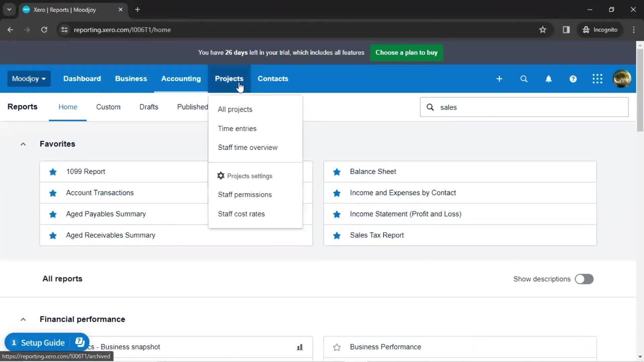Open the Moodjoy organization dropdown
Viewport: 644px width, 362px height.
pos(29,79)
